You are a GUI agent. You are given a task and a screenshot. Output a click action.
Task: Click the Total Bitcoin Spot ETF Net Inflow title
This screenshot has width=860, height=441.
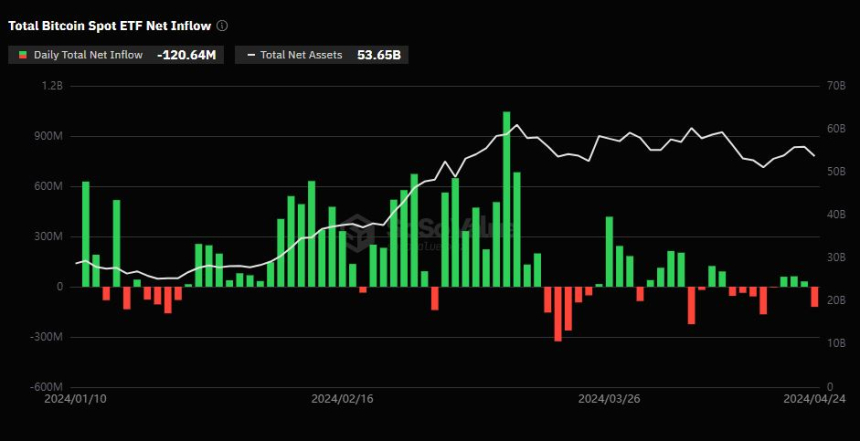click(x=109, y=25)
